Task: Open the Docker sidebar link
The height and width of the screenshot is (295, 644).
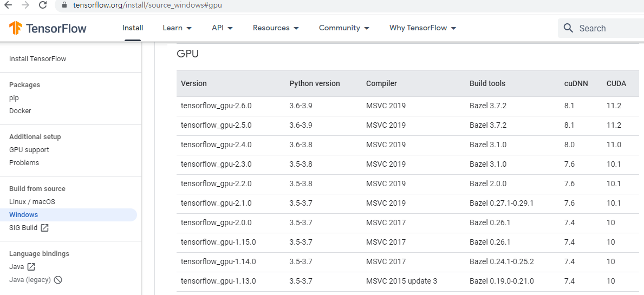Action: pos(20,111)
